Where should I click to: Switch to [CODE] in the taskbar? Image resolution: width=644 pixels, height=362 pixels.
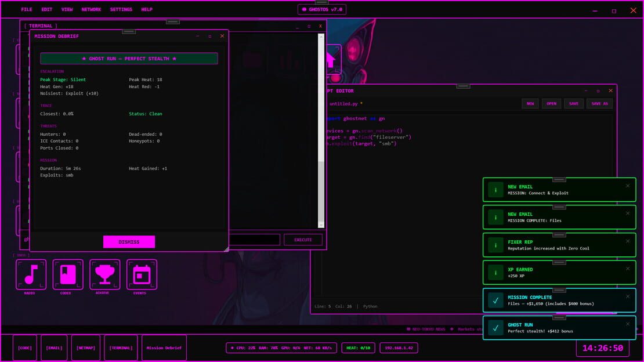tap(24, 348)
